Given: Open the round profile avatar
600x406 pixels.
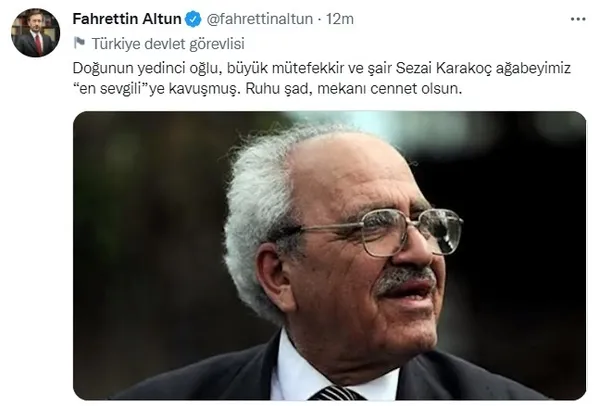Looking at the screenshot, I should click(36, 33).
